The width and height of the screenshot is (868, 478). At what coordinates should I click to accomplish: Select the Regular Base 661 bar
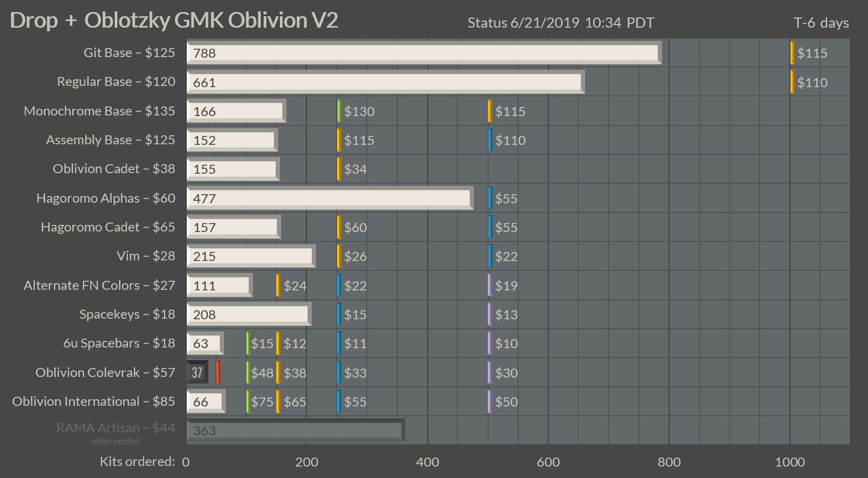pyautogui.click(x=385, y=82)
